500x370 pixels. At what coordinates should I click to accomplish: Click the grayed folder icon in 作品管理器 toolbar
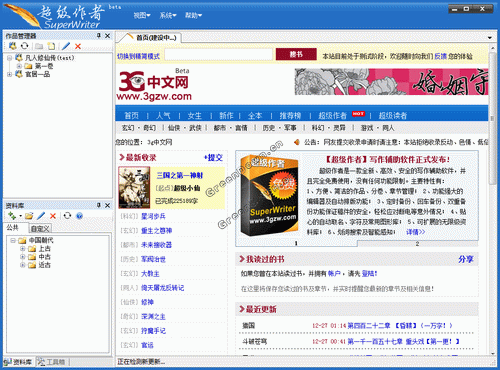(x=39, y=46)
